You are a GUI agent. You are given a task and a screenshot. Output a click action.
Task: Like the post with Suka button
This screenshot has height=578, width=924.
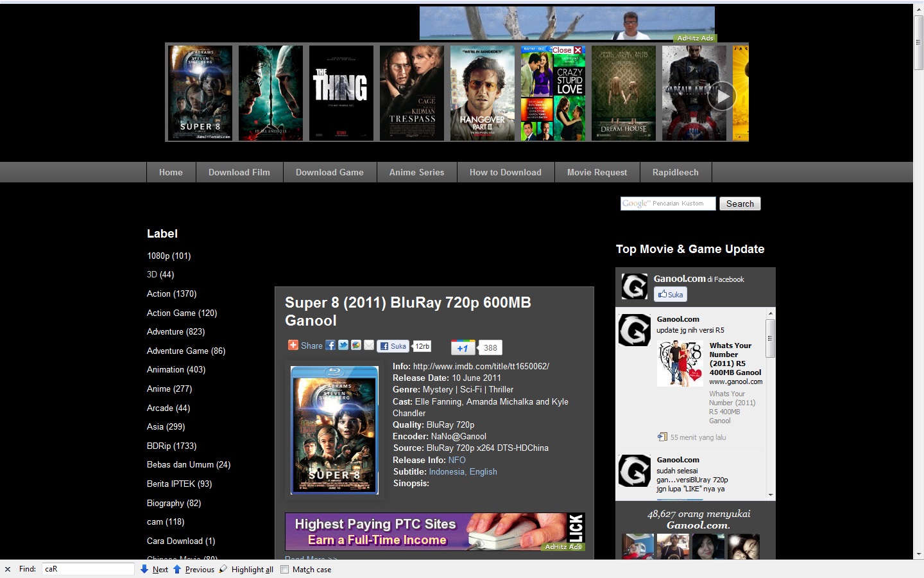click(x=393, y=346)
